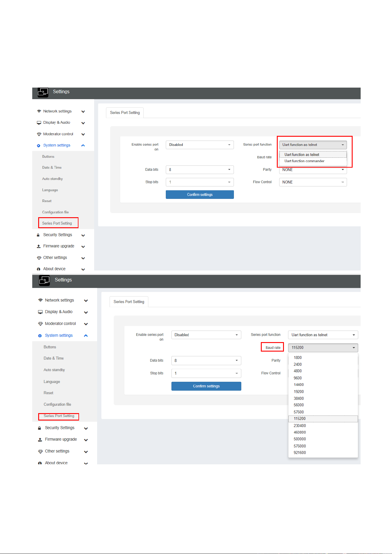The image size is (392, 554).
Task: Open Reset in lower screenshot sidebar
Action: point(49,393)
